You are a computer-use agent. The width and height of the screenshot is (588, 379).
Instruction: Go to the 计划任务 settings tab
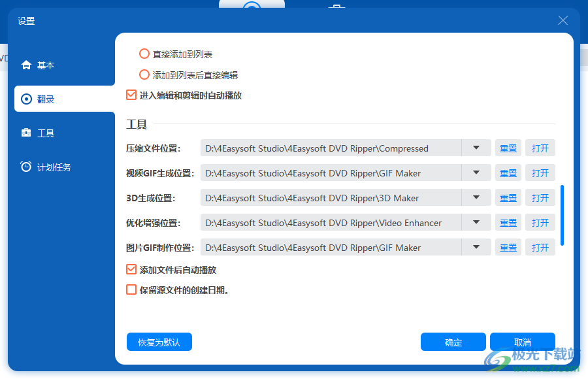pos(65,167)
